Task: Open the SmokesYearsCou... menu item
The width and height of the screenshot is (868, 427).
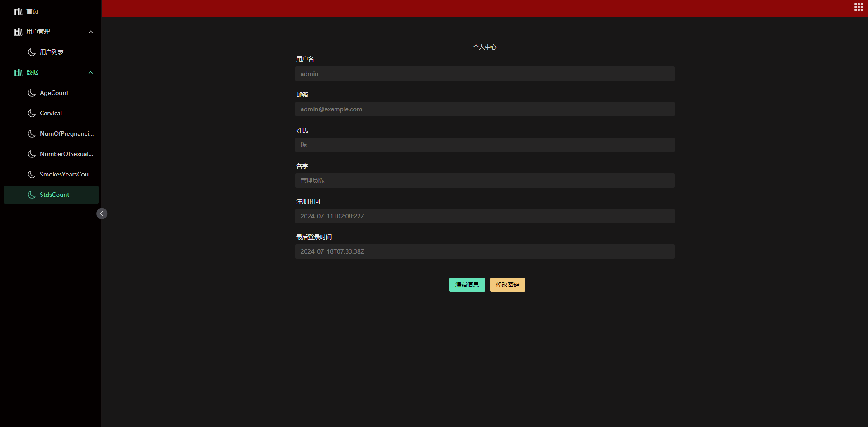Action: click(x=66, y=174)
